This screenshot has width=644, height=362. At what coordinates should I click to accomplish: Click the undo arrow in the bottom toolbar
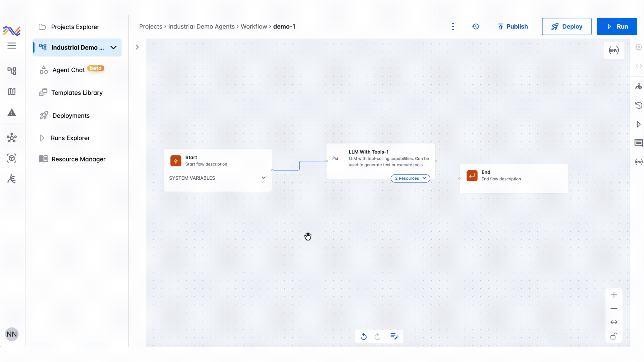click(x=363, y=337)
